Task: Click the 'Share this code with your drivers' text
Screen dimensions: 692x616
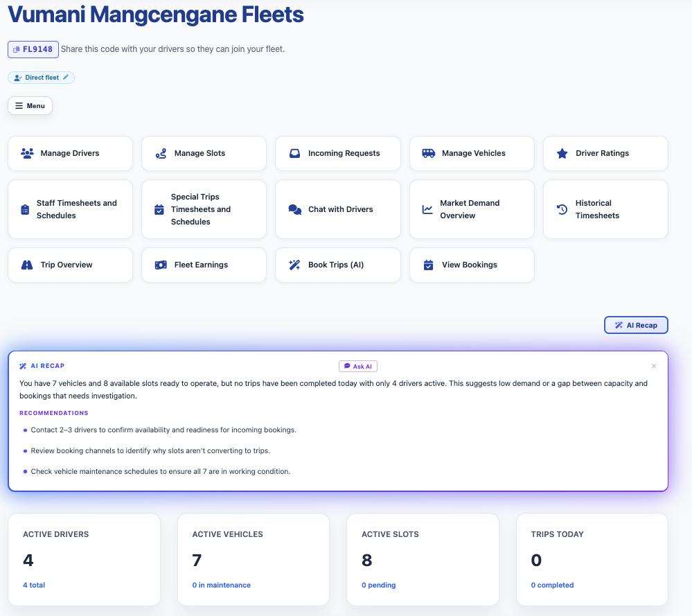Action: click(172, 49)
